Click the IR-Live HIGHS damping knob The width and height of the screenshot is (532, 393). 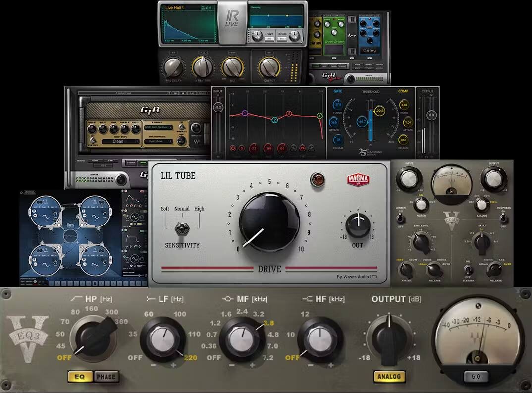coord(295,35)
